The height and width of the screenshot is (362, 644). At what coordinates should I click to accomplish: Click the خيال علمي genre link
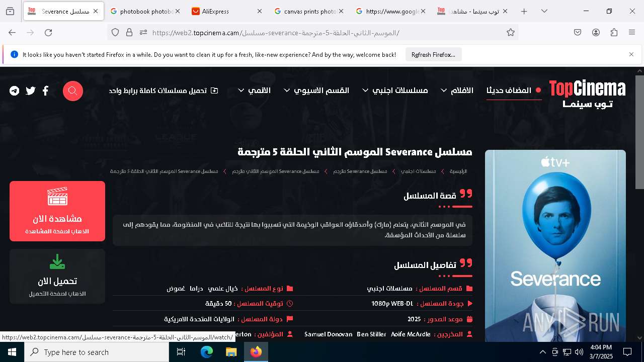[x=223, y=289]
